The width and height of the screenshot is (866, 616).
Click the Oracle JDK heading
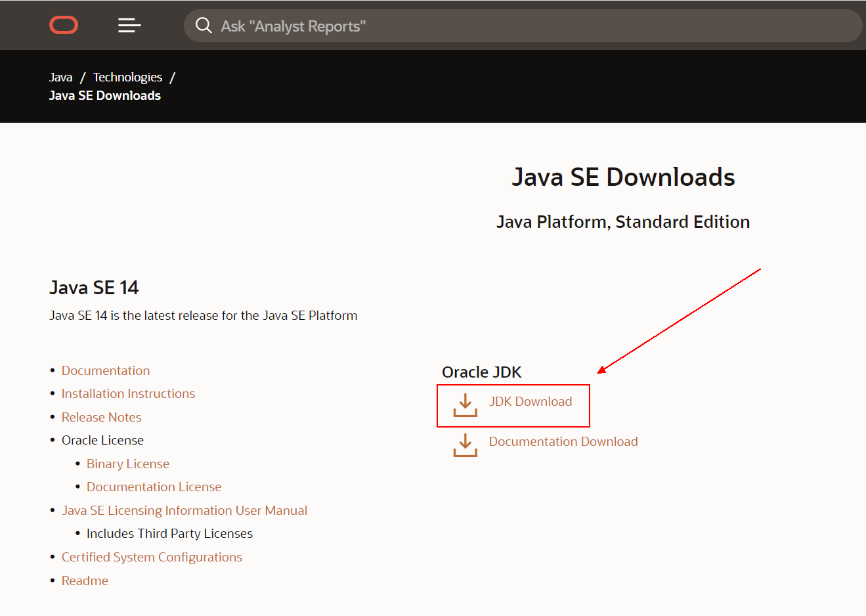coord(481,372)
